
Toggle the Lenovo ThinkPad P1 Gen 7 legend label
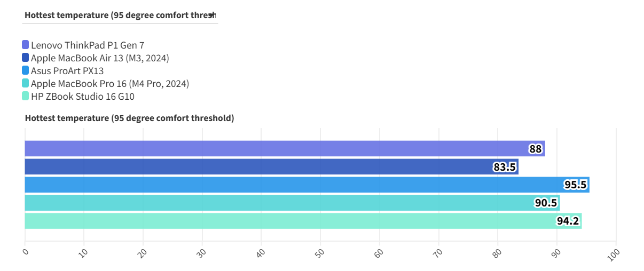(x=88, y=45)
